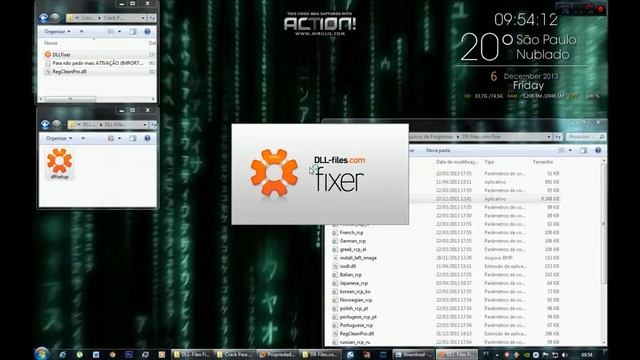Switch to the Download taskbar window
The image size is (640, 360).
click(x=414, y=355)
